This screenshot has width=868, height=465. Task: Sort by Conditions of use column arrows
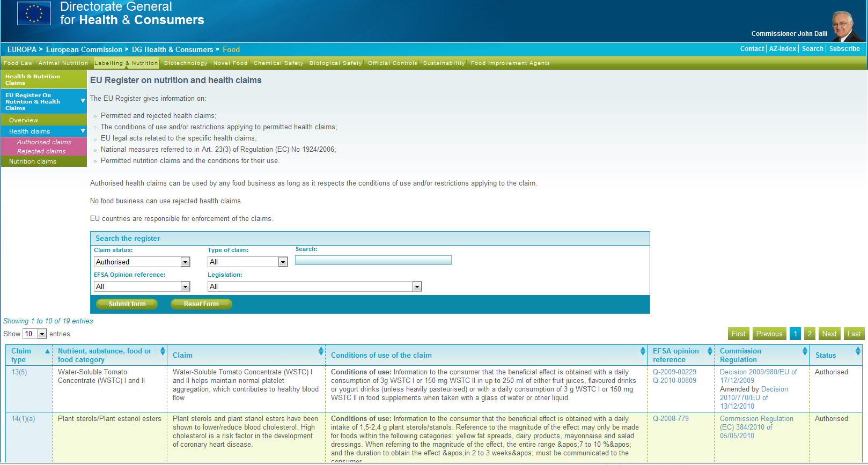[x=643, y=351]
